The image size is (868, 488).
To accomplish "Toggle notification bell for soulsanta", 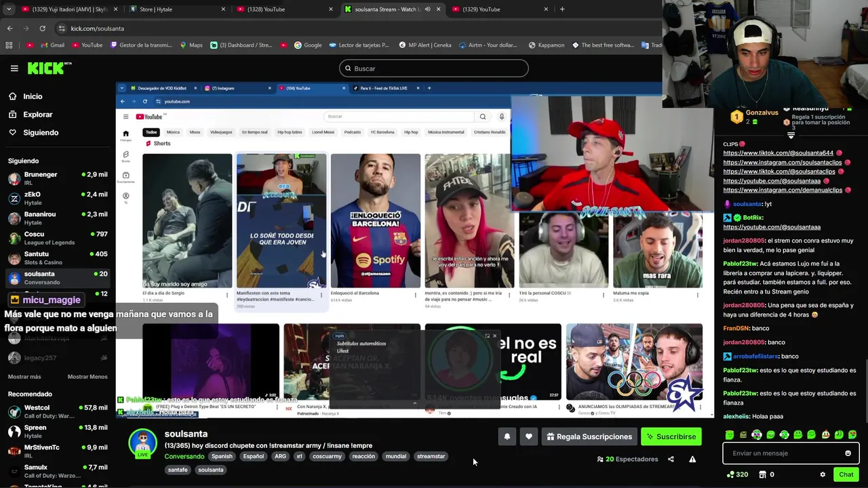I will point(507,436).
